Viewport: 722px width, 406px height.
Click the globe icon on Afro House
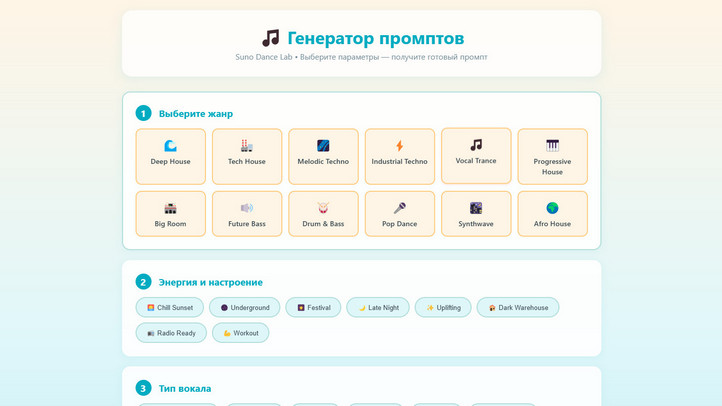(x=553, y=208)
